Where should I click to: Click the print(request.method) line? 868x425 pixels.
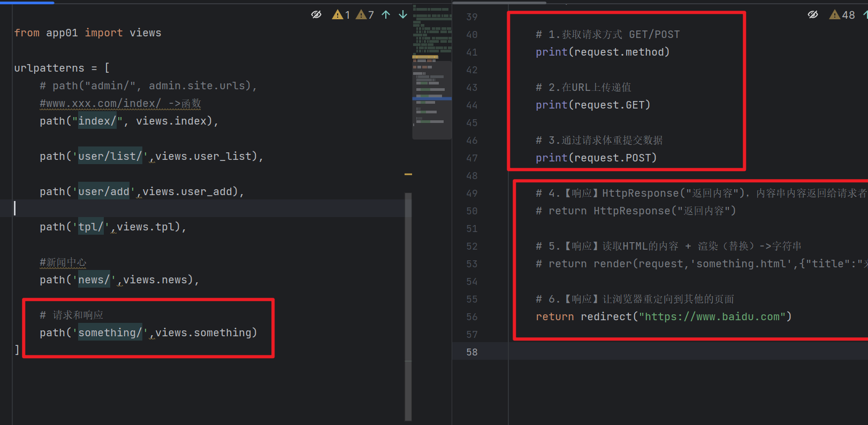click(x=603, y=52)
